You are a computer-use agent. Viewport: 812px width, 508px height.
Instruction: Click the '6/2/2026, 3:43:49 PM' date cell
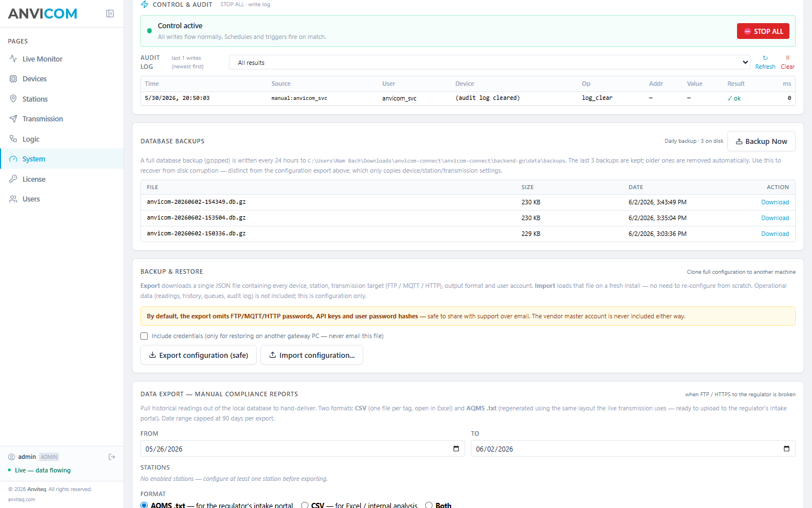[x=657, y=202]
